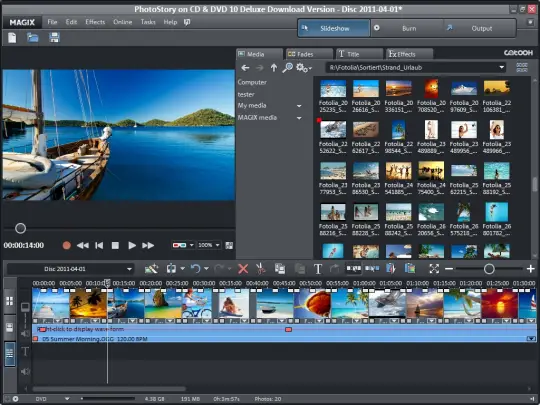
Task: Click the rewind button
Action: coord(83,245)
